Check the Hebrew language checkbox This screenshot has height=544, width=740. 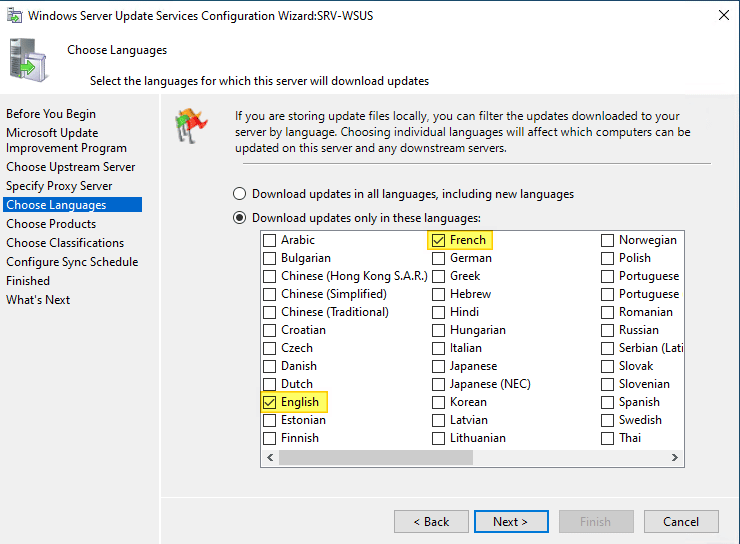coord(438,294)
